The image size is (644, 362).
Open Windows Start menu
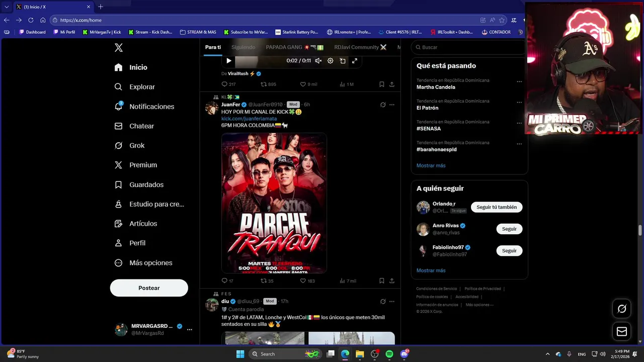(240, 354)
